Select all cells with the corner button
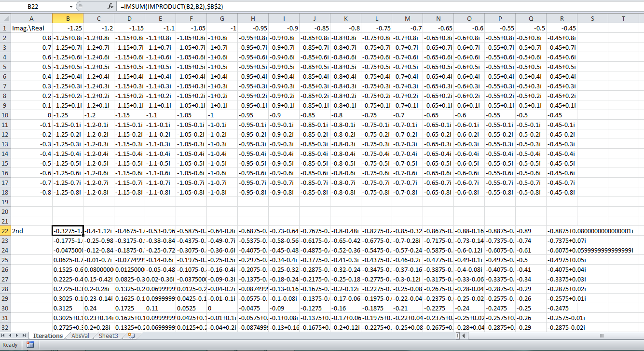 (x=6, y=18)
